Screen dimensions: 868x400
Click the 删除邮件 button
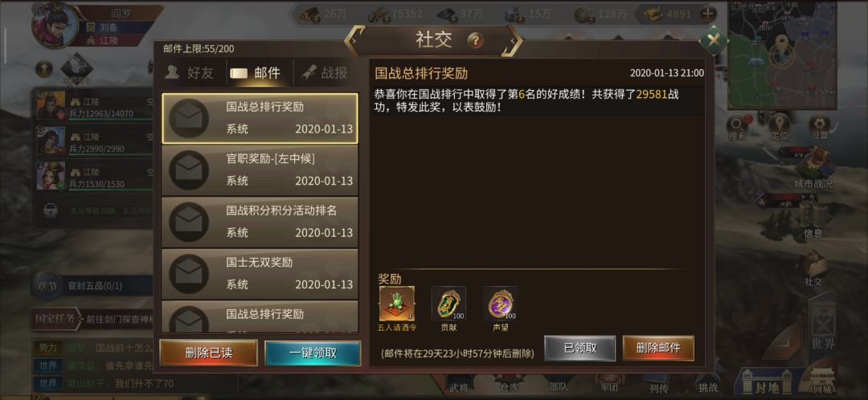[x=658, y=348]
